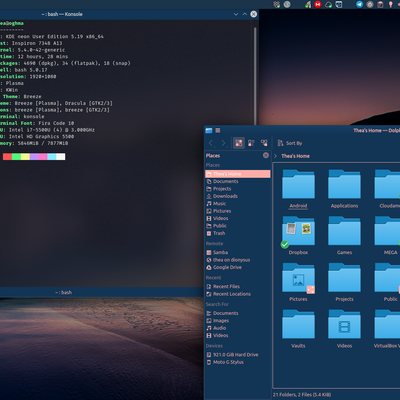Image resolution: width=400 pixels, height=400 pixels.
Task: Open the Telegram tray icon
Action: click(359, 4)
